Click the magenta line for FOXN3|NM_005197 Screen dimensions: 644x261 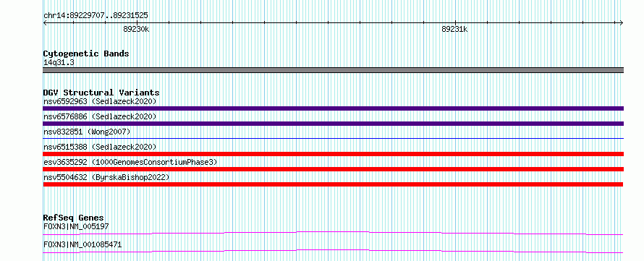(333, 233)
